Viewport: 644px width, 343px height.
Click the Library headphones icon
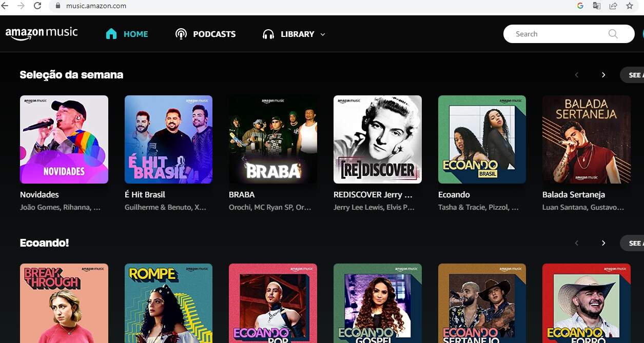pyautogui.click(x=268, y=34)
